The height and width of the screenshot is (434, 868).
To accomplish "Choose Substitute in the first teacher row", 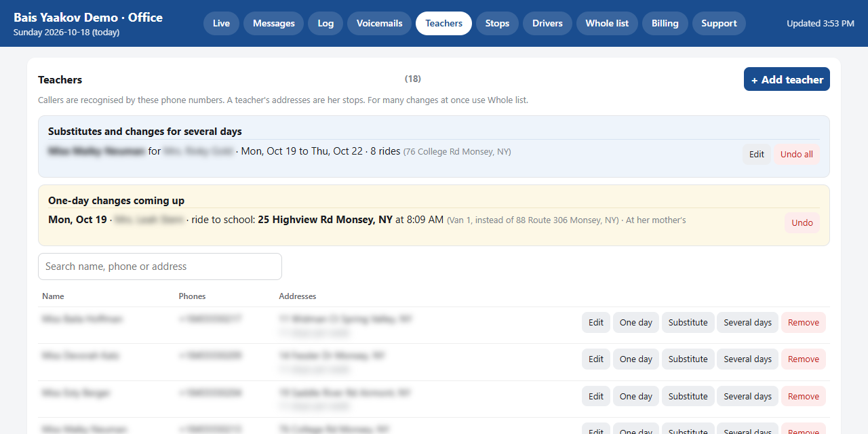I will pos(688,323).
